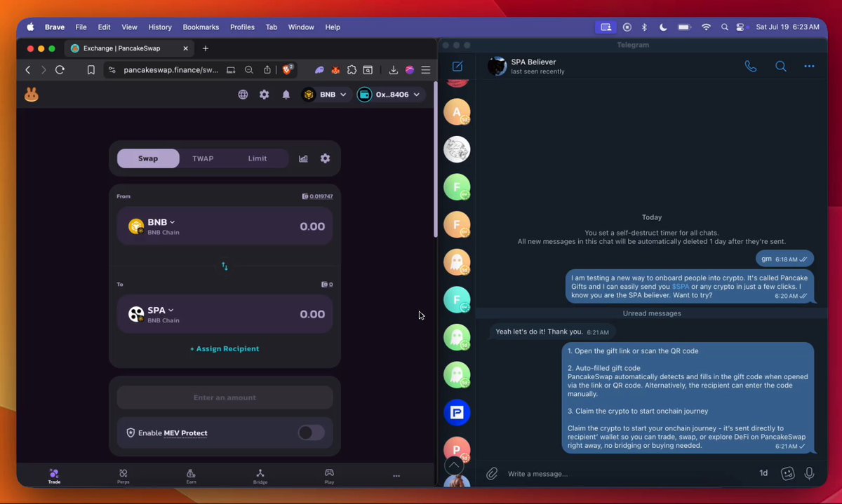Attach a file in Telegram
Image resolution: width=842 pixels, height=504 pixels.
[492, 474]
